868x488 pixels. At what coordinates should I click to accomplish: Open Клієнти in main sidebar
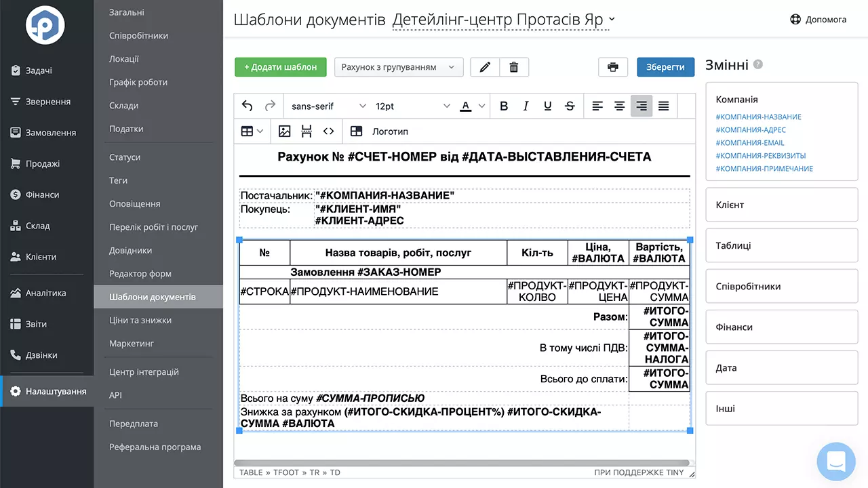coord(47,257)
